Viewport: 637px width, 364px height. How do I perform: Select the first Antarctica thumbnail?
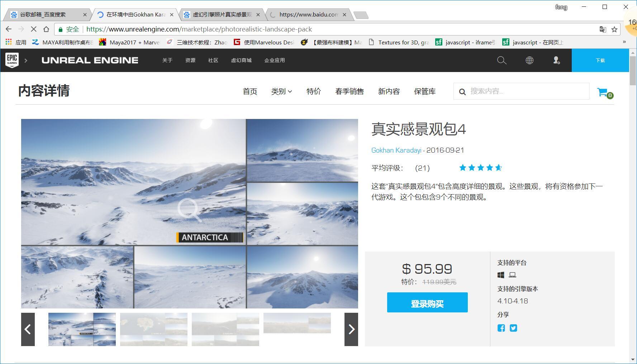tap(82, 329)
